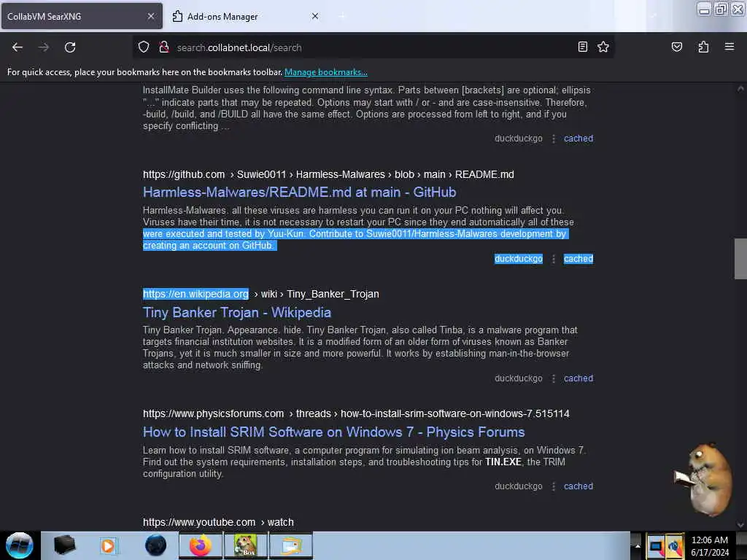The height and width of the screenshot is (560, 747).
Task: Open cached copy of Tiny Banker Trojan result
Action: tap(578, 378)
